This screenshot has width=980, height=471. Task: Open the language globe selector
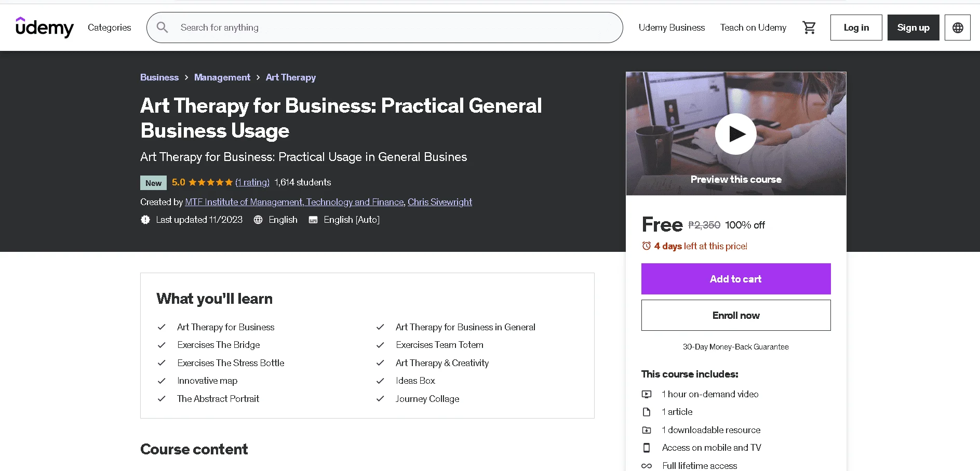click(958, 28)
